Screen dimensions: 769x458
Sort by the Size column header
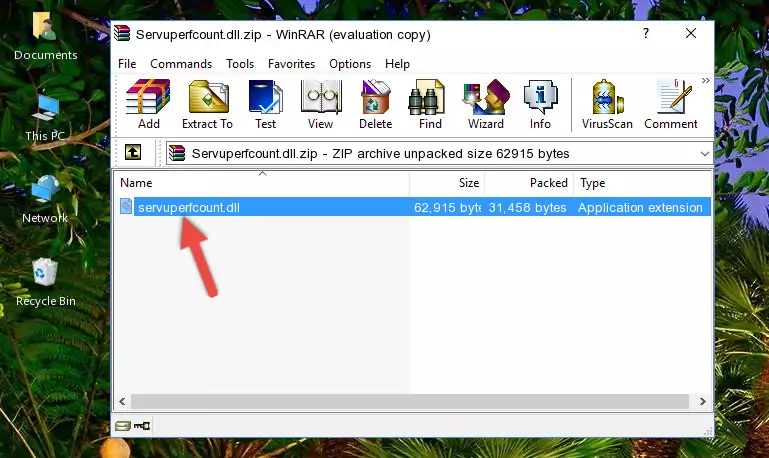pos(447,183)
